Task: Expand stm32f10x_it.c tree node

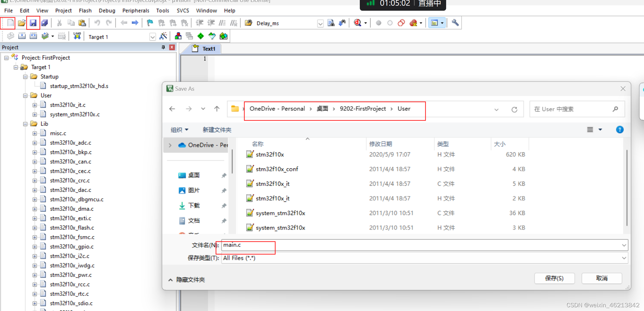Action: pyautogui.click(x=35, y=105)
